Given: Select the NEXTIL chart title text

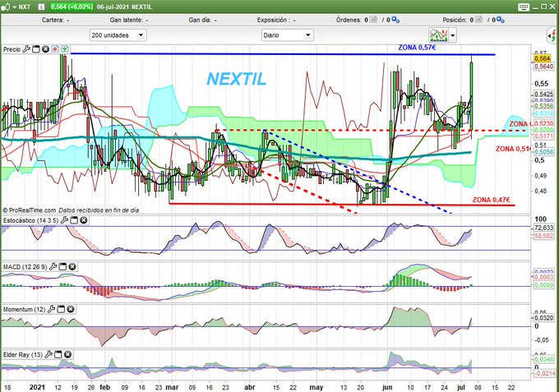Looking at the screenshot, I should click(x=237, y=79).
